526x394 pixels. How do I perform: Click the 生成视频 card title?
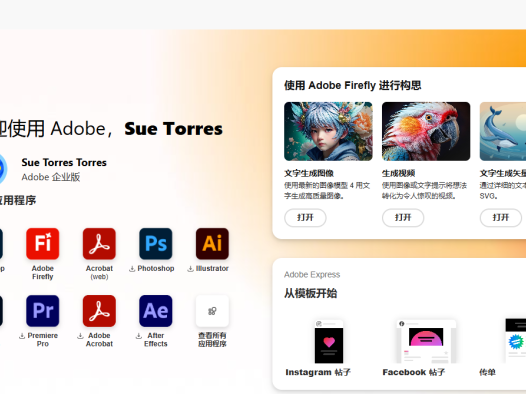[x=399, y=173]
